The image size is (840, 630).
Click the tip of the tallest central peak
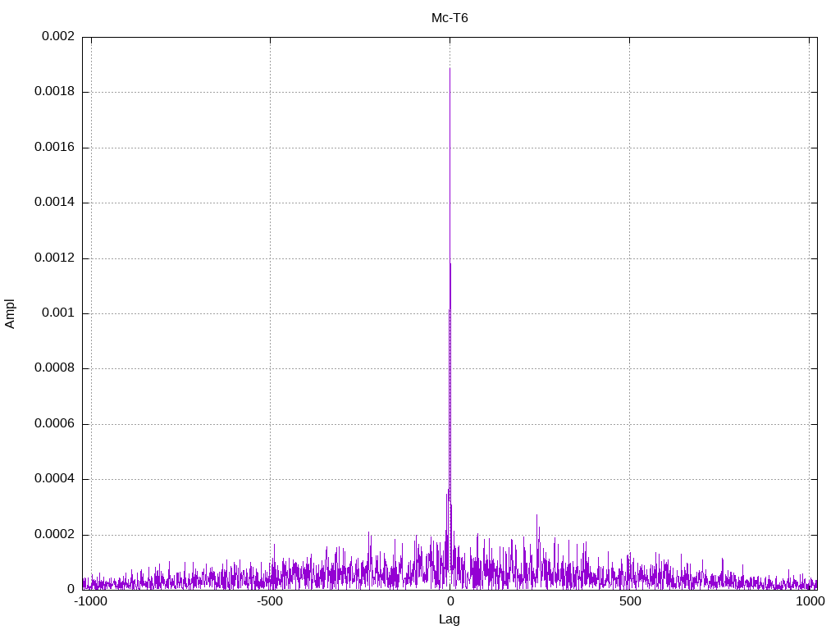click(x=450, y=68)
